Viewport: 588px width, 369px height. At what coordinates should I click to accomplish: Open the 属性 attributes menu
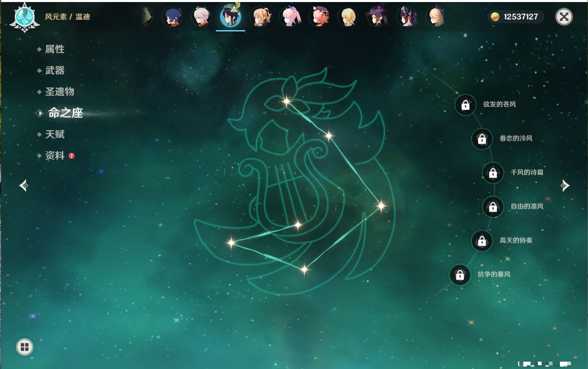point(55,49)
